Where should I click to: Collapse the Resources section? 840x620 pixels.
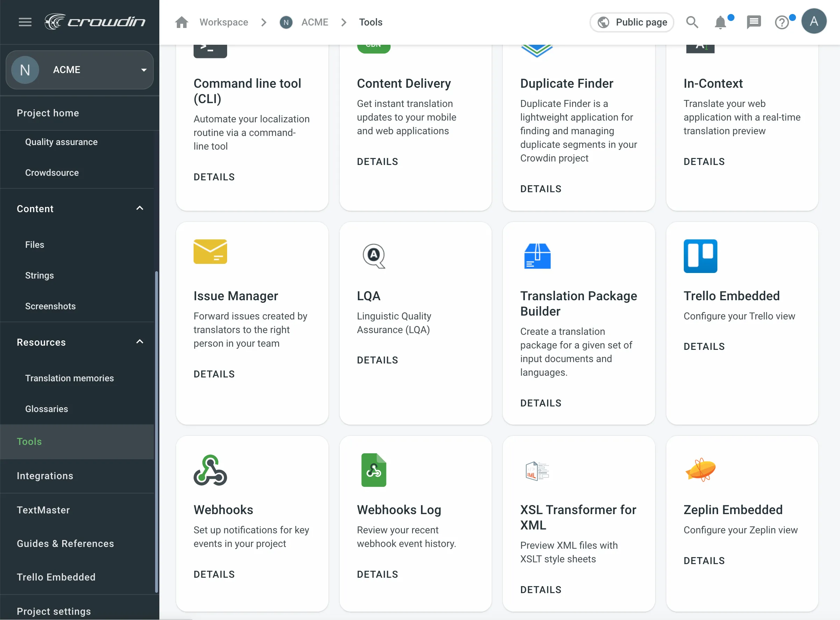click(139, 341)
